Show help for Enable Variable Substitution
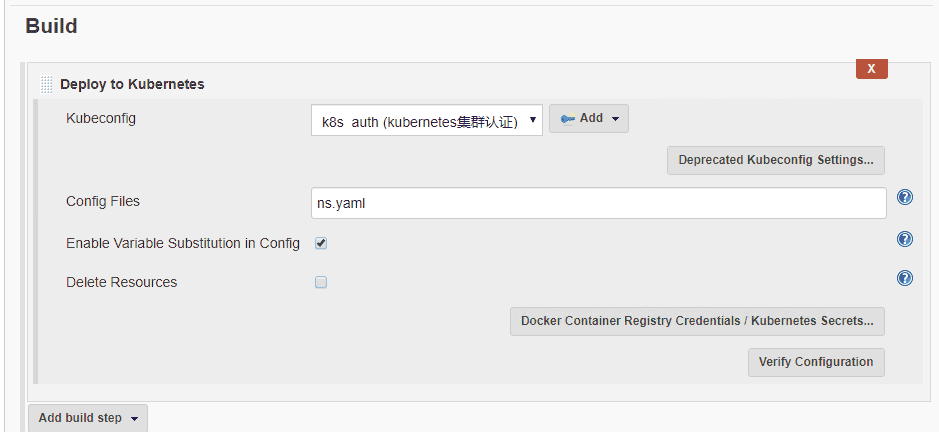This screenshot has height=432, width=939. [905, 239]
